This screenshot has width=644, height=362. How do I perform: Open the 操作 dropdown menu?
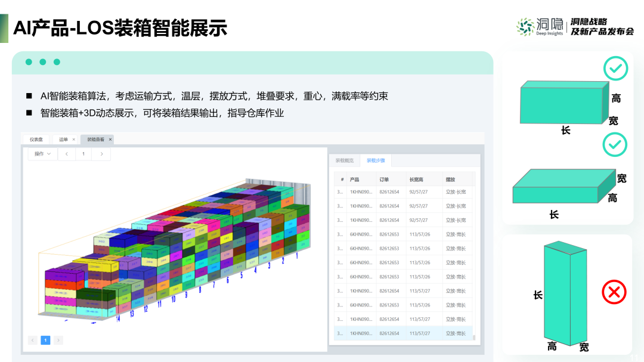[x=42, y=154]
